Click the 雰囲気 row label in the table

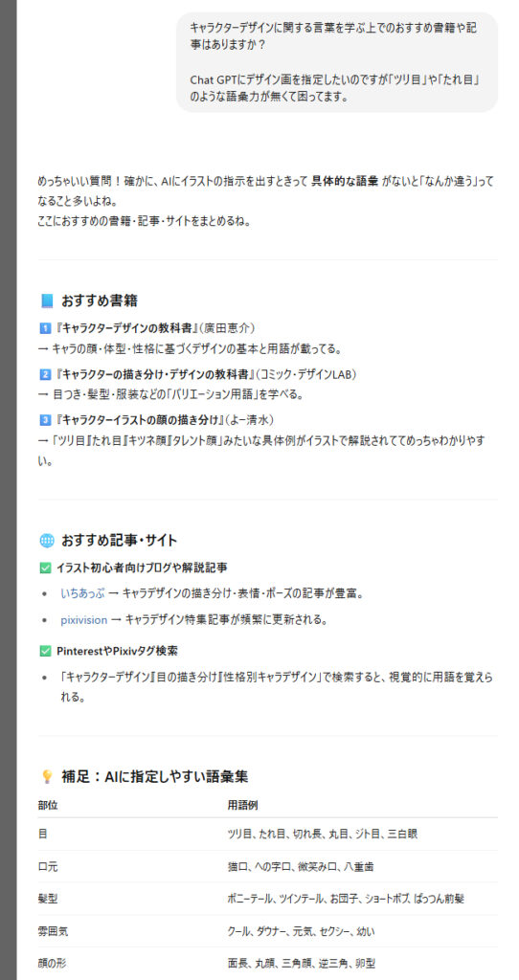pyautogui.click(x=54, y=931)
